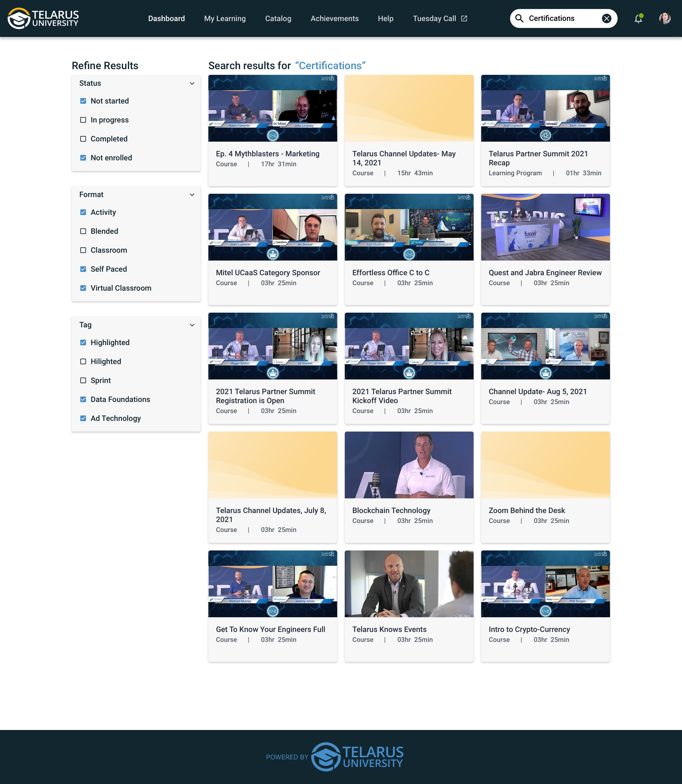Go to the Dashboard page
Image resolution: width=682 pixels, height=784 pixels.
pyautogui.click(x=166, y=18)
